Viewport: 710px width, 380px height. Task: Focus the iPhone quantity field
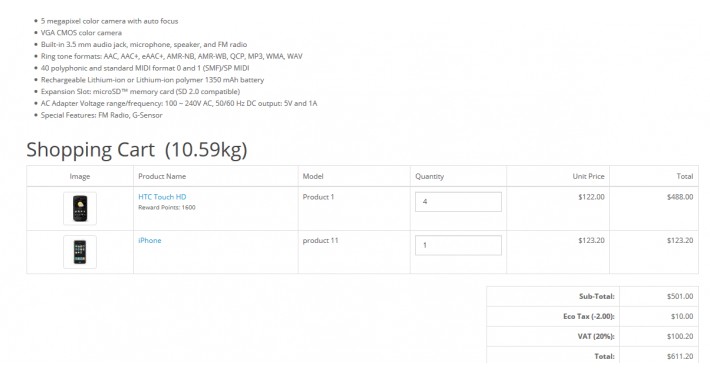(458, 245)
